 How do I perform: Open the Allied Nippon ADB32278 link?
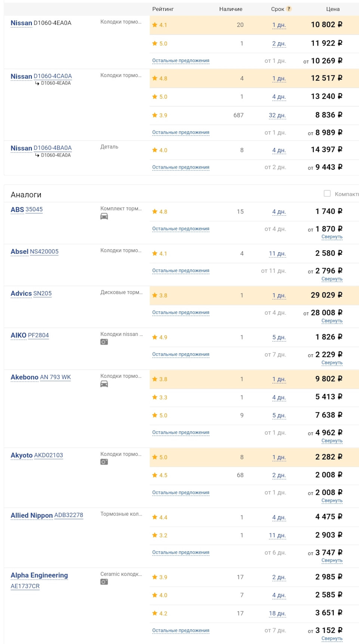[68, 515]
